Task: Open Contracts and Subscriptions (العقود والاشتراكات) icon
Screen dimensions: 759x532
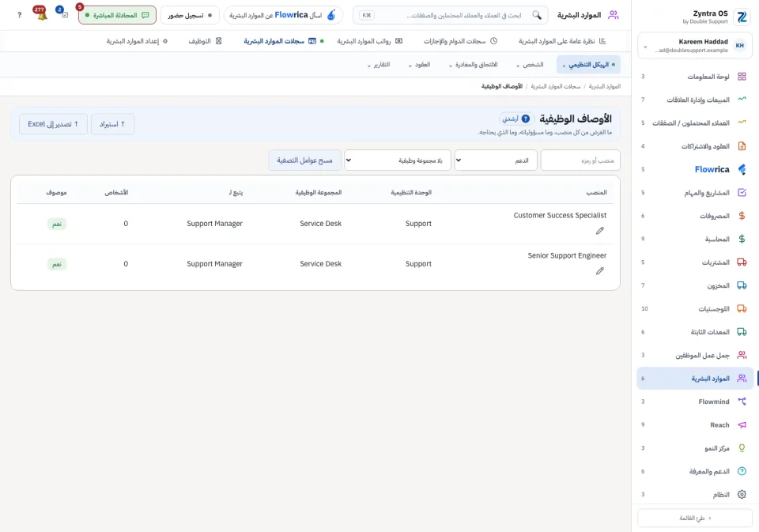Action: pyautogui.click(x=742, y=145)
